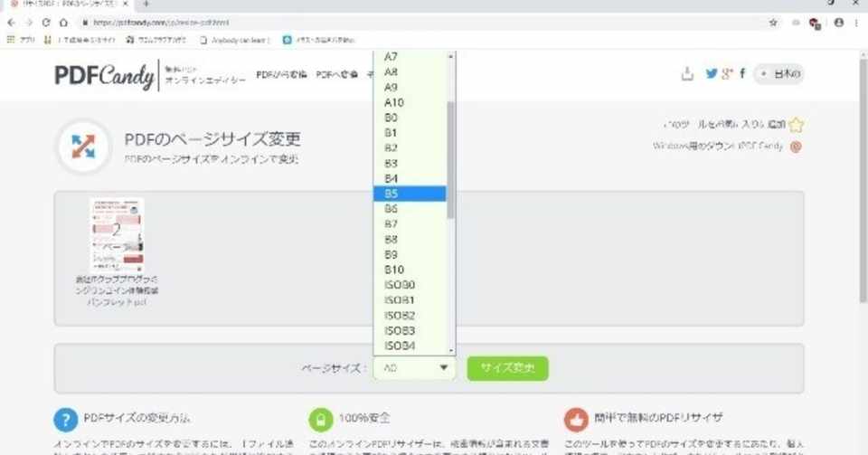The width and height of the screenshot is (868, 455).
Task: Click the browser forward arrow
Action: [x=29, y=23]
